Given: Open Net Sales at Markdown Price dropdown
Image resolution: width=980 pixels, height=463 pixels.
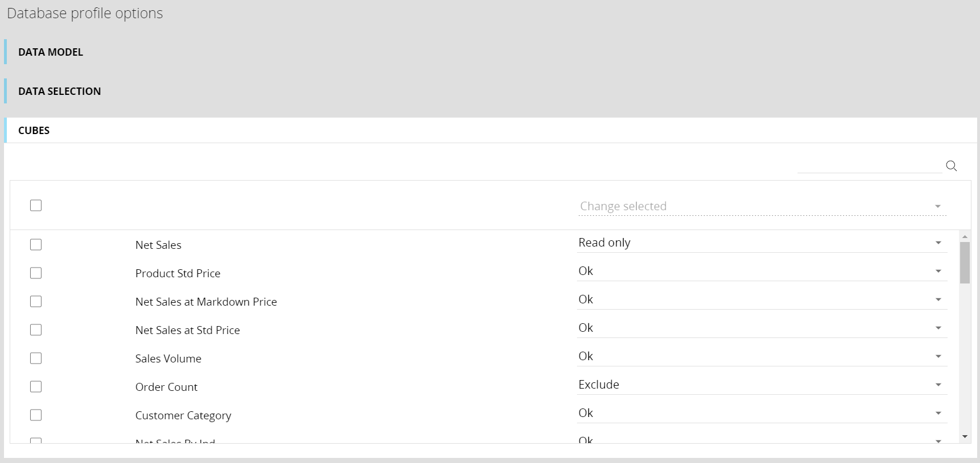Looking at the screenshot, I should click(x=762, y=299).
